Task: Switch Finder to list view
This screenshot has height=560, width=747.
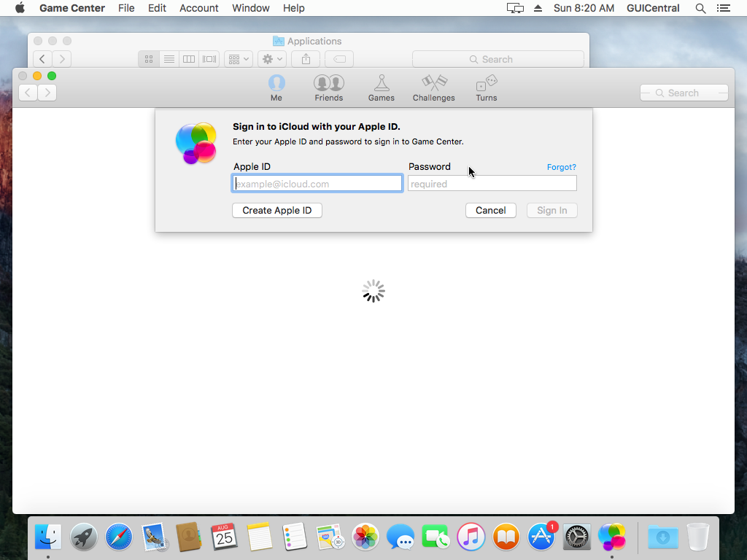Action: (169, 59)
